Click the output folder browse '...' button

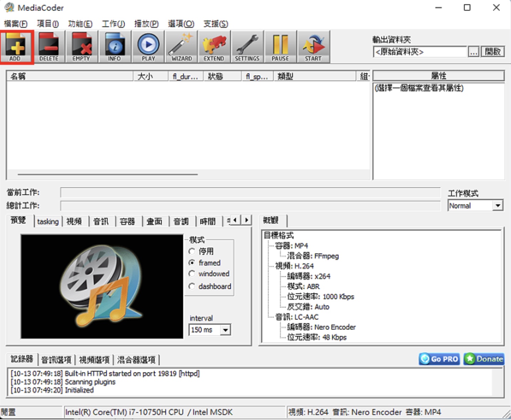[473, 52]
